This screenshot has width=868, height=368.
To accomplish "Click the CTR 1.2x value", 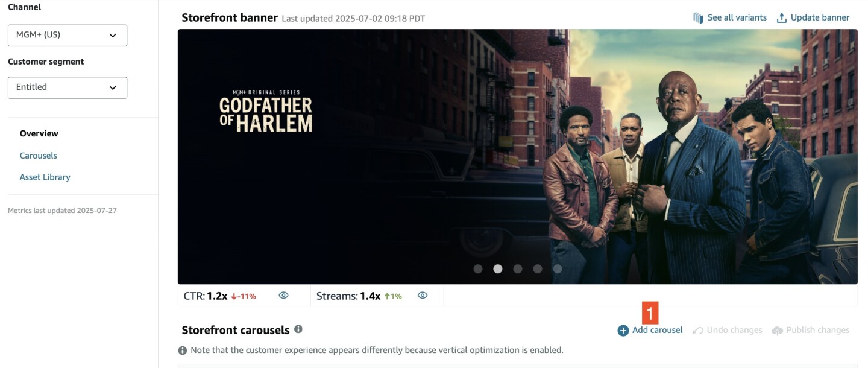I will (x=217, y=296).
